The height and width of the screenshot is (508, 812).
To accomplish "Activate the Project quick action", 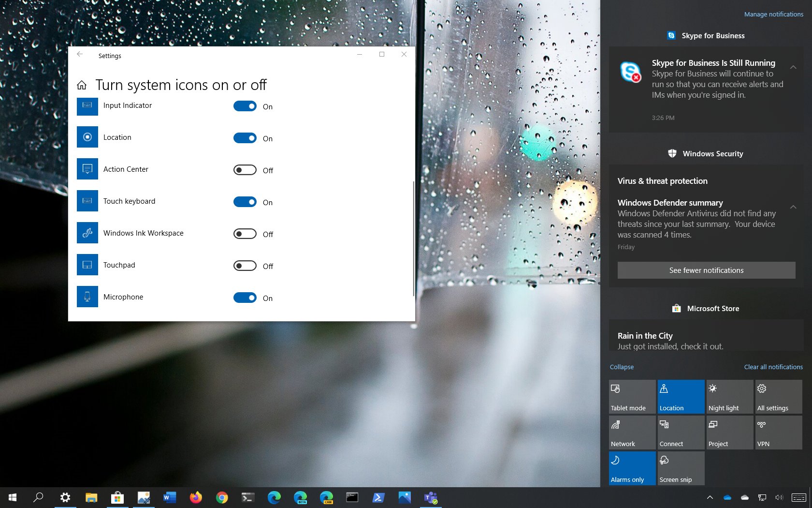I will (x=729, y=432).
